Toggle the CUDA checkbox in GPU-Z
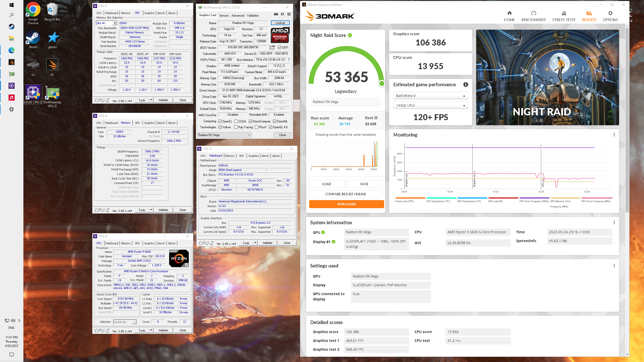The width and height of the screenshot is (644, 362). tap(236, 121)
